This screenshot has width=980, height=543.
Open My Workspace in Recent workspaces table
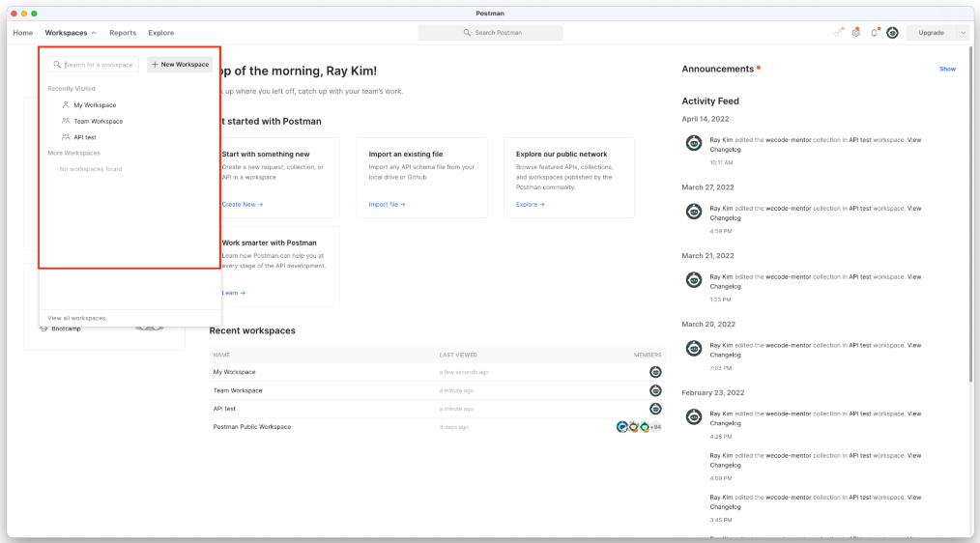point(235,372)
